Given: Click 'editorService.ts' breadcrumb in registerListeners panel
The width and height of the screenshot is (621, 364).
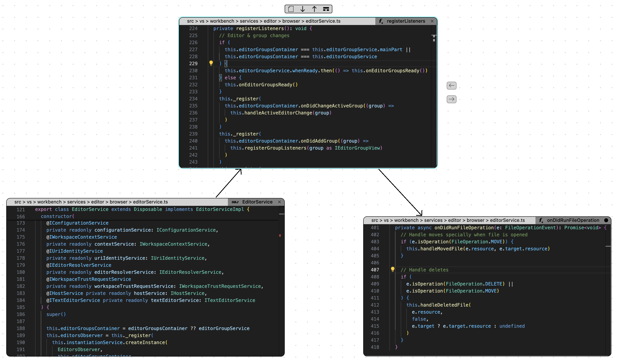Looking at the screenshot, I should [x=323, y=21].
